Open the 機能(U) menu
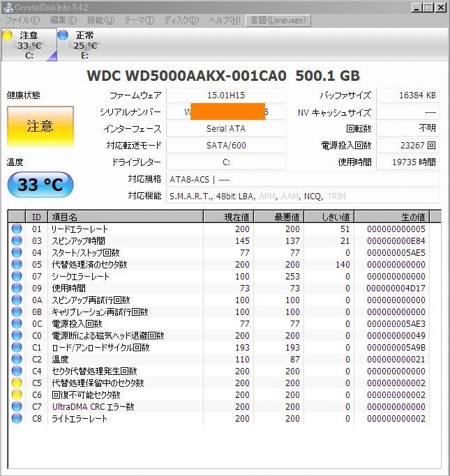Screen dimensions: 450x476 [x=100, y=20]
